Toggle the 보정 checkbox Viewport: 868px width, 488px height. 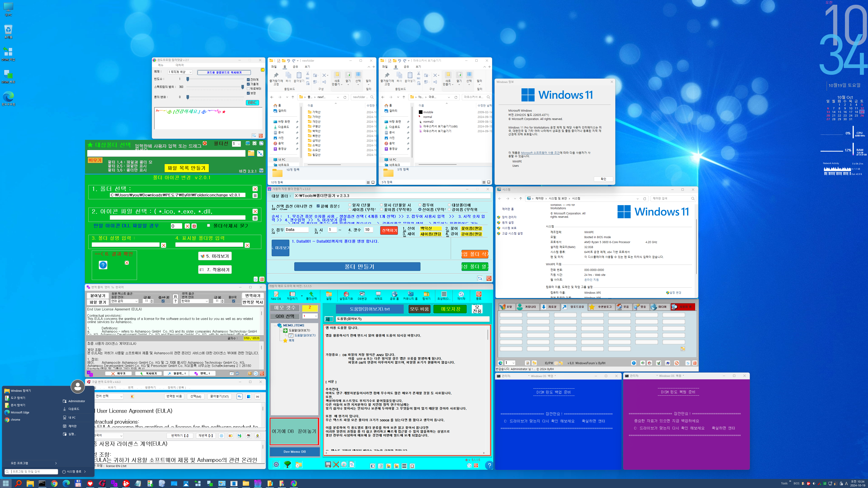248,93
